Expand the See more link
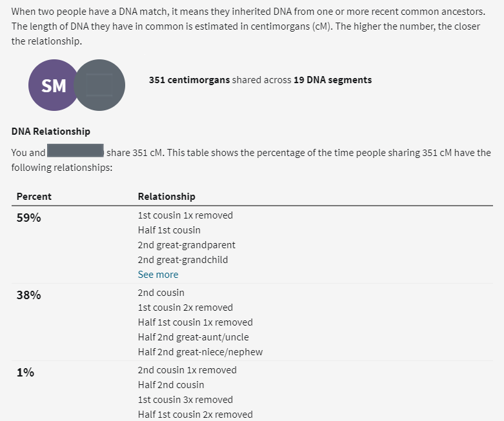Screen dimensions: 504x421 pyautogui.click(x=158, y=275)
